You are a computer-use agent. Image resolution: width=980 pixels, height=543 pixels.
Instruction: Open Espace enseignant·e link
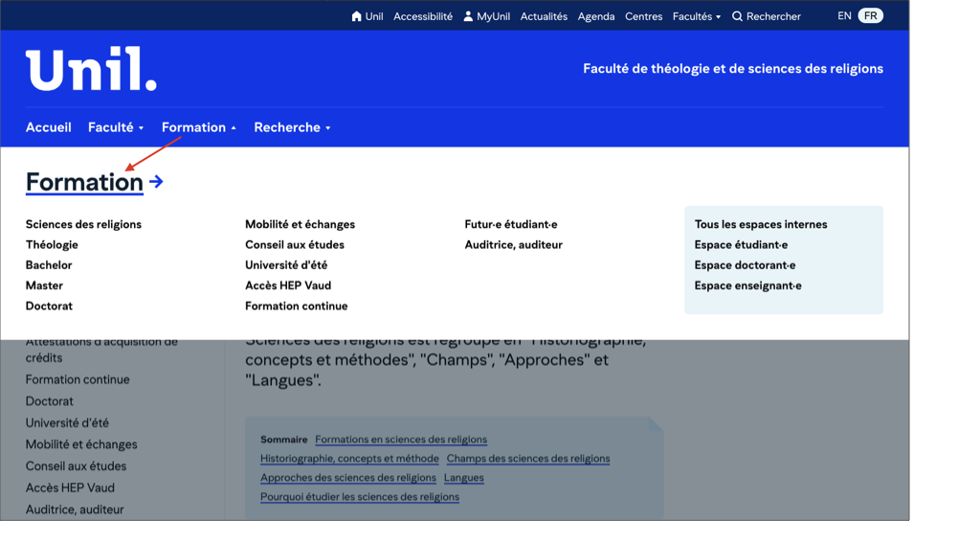[747, 286]
